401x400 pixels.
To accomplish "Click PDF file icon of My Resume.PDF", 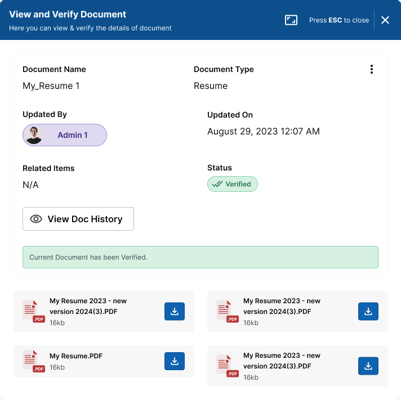I will (x=34, y=361).
